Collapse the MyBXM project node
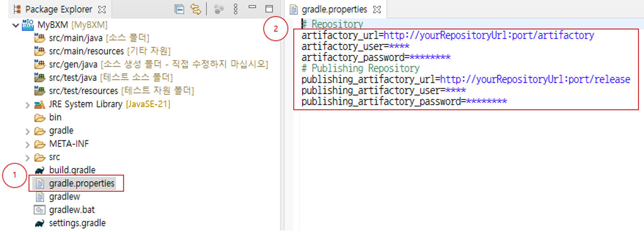644x232 pixels. [17, 24]
